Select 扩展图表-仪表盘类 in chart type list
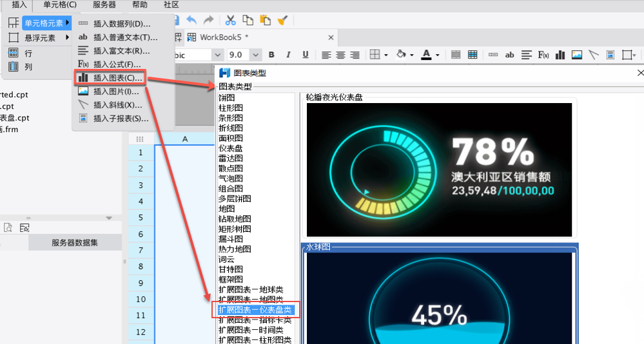The width and height of the screenshot is (644, 344). click(255, 310)
